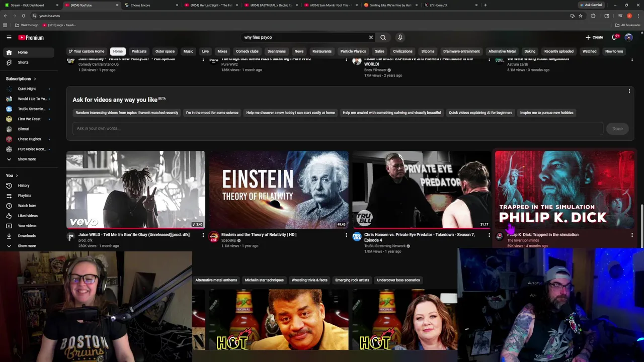This screenshot has height=362, width=644.
Task: Open the YouTube hamburger guide menu
Action: (x=9, y=38)
